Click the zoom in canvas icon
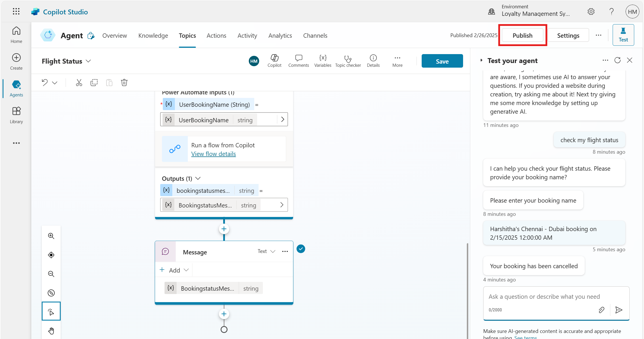Image resolution: width=644 pixels, height=339 pixels. click(51, 236)
